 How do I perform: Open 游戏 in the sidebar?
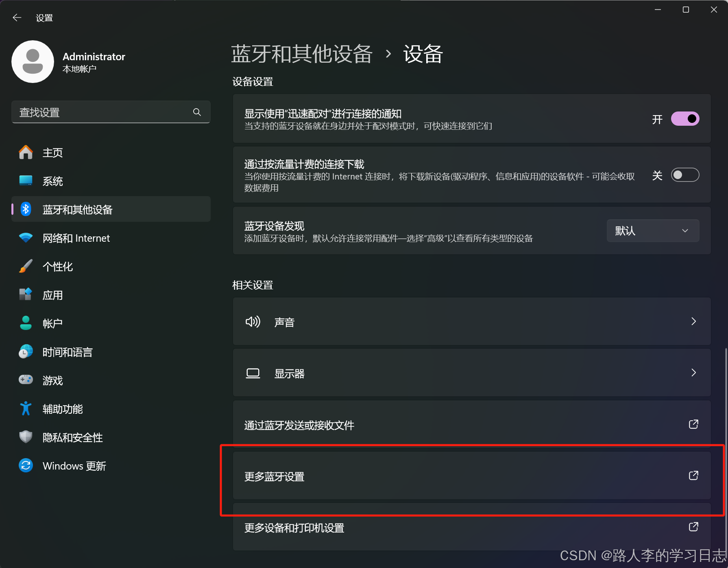tap(111, 380)
